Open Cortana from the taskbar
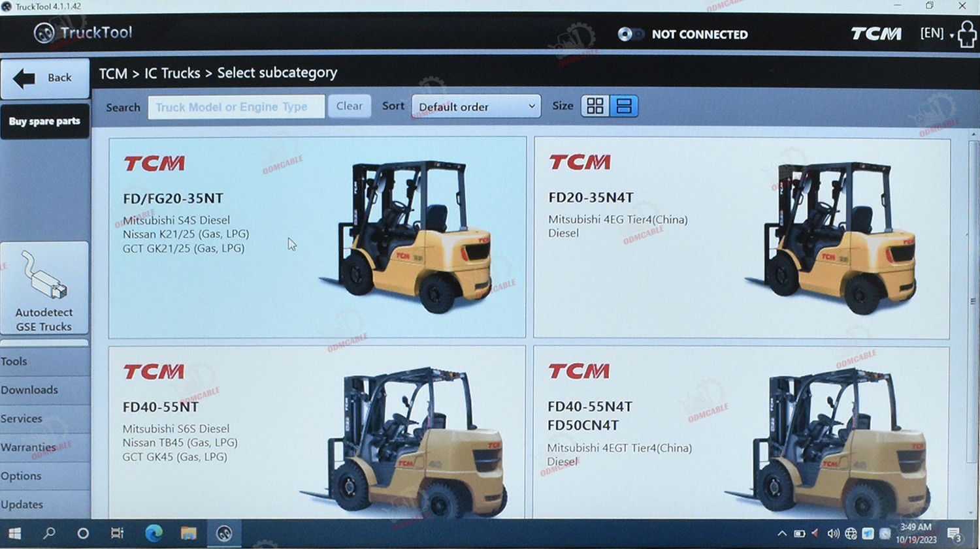 coord(83,533)
